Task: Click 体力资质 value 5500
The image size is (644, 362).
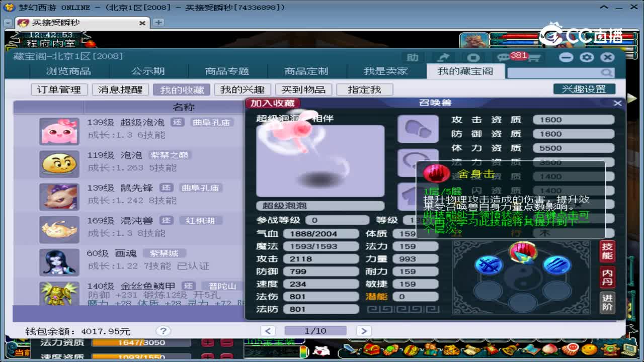Action: click(x=574, y=148)
